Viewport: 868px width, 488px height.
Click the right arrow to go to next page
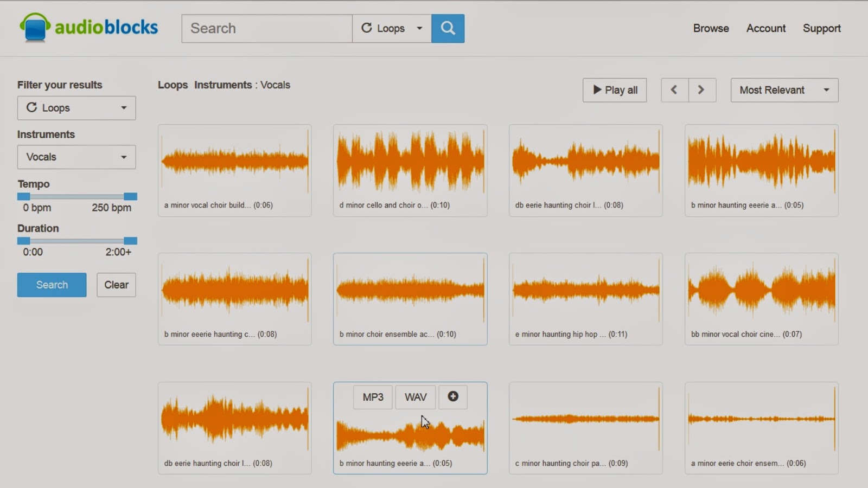[702, 90]
